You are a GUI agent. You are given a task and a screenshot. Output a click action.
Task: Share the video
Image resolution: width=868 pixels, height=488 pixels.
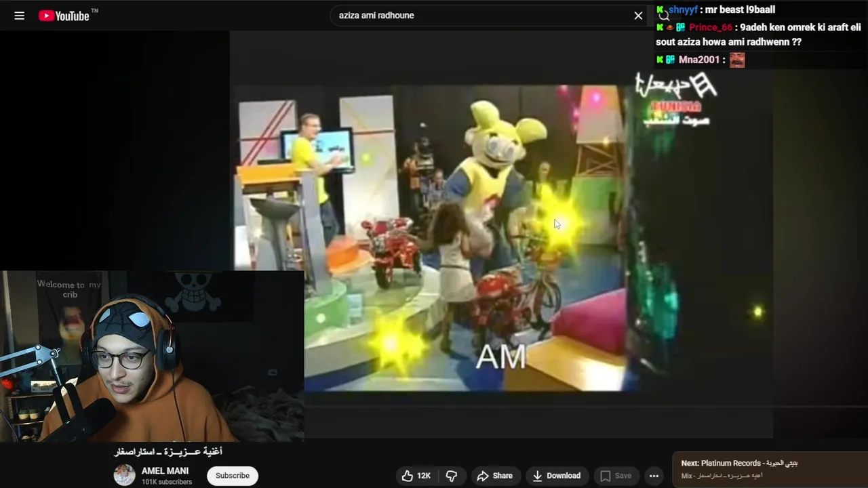click(x=494, y=476)
